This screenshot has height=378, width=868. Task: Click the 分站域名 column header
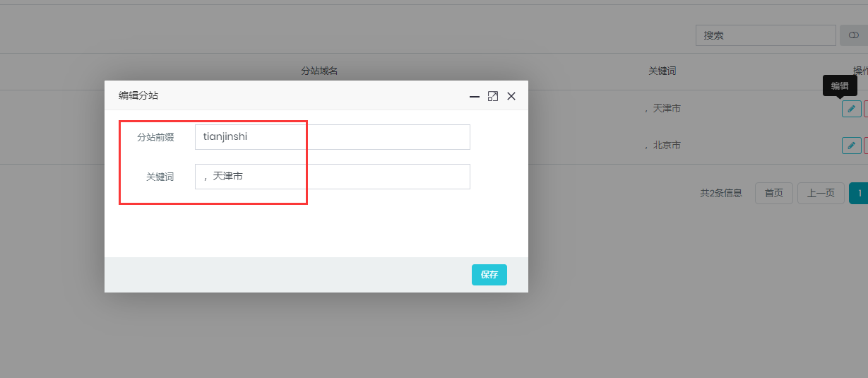pos(319,71)
